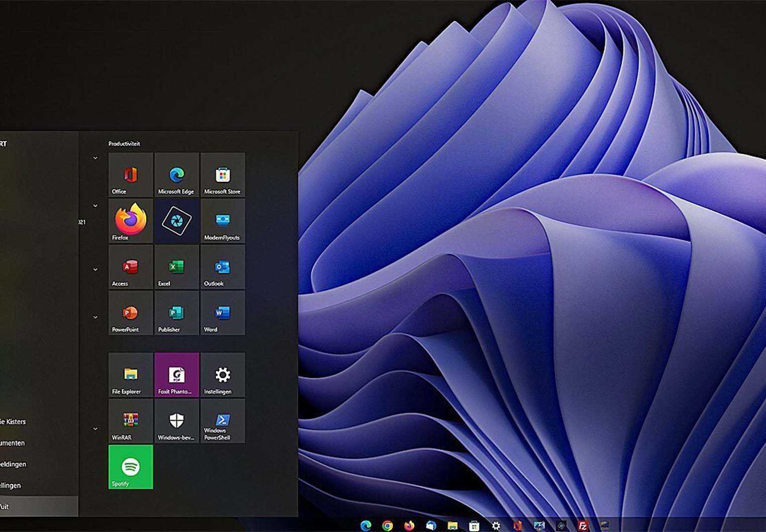
Task: Open FileZilla from the taskbar
Action: click(583, 525)
